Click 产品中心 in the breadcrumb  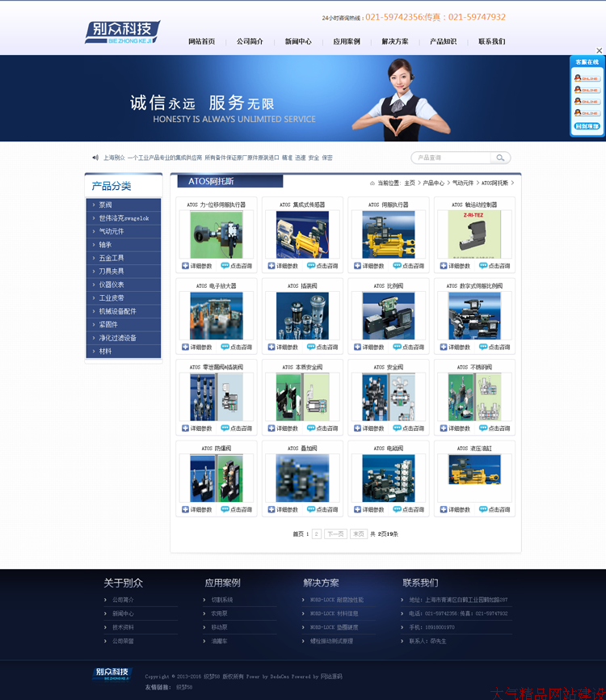(x=434, y=183)
